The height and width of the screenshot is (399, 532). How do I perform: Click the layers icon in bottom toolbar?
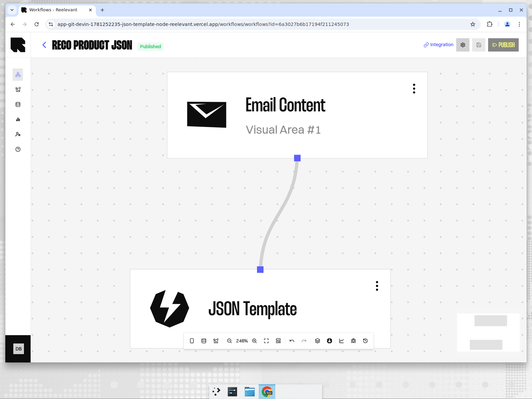[318, 341]
